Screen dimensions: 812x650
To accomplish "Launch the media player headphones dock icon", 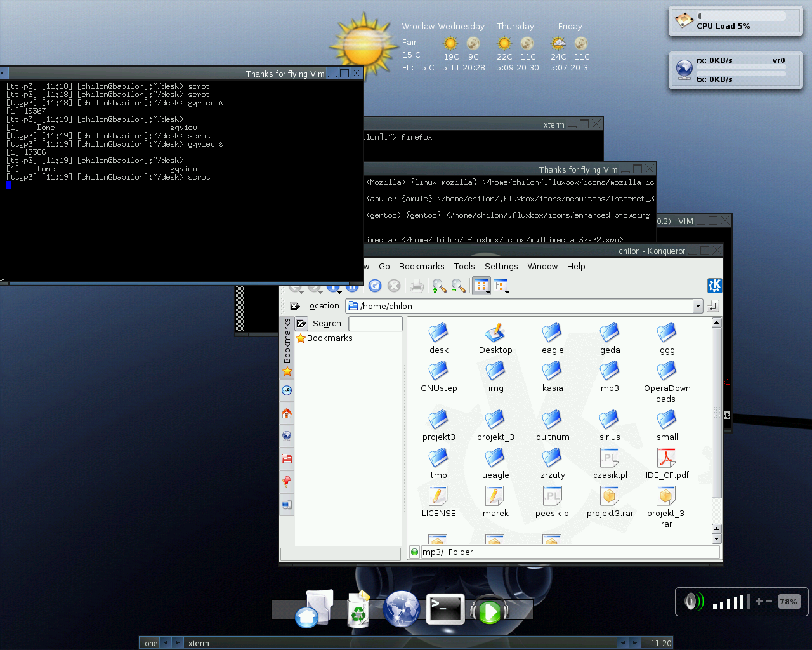I will click(x=489, y=611).
